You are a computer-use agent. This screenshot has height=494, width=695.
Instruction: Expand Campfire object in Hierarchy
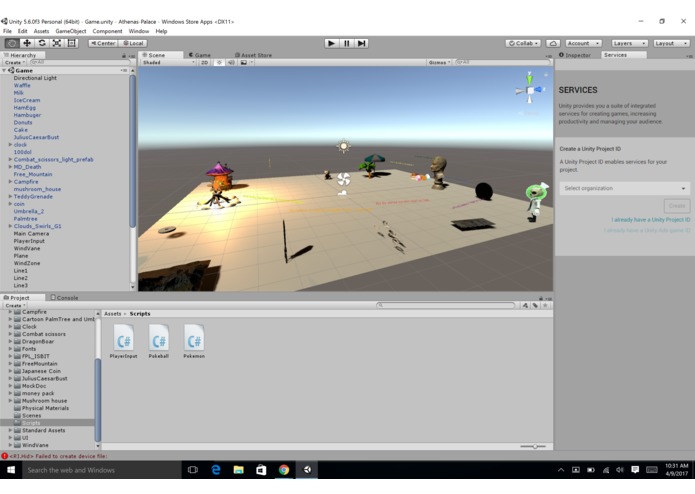point(10,182)
